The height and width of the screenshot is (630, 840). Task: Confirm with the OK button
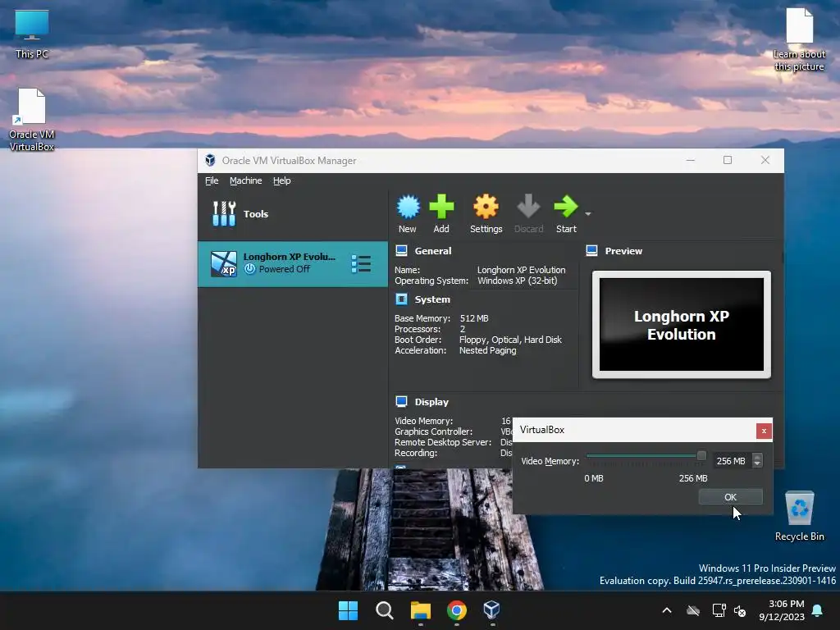pos(731,497)
